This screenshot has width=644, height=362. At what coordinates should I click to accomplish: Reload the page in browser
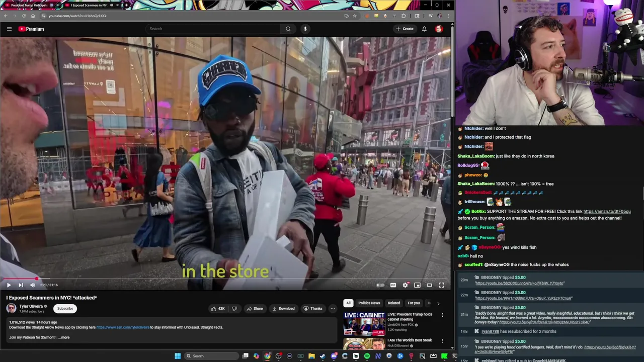[x=24, y=16]
